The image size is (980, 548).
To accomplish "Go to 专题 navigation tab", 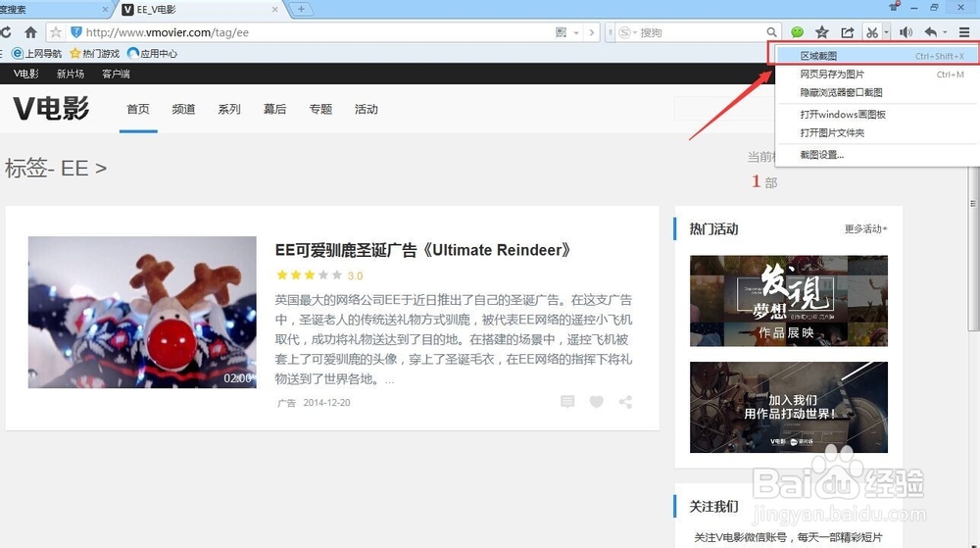I will pos(320,110).
